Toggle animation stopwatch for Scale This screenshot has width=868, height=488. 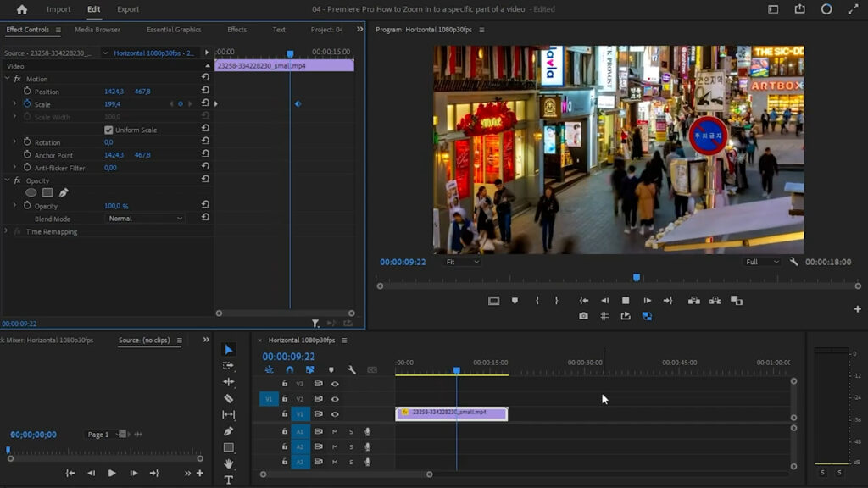pos(27,103)
